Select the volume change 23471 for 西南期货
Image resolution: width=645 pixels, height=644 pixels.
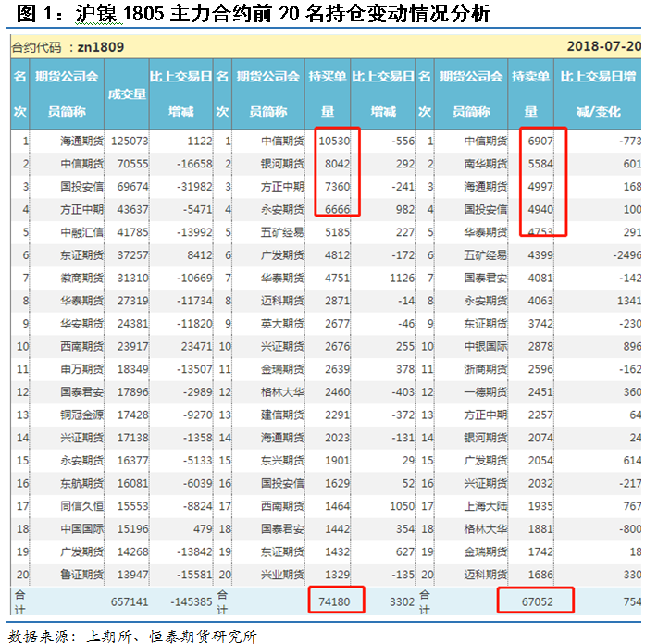pos(196,347)
